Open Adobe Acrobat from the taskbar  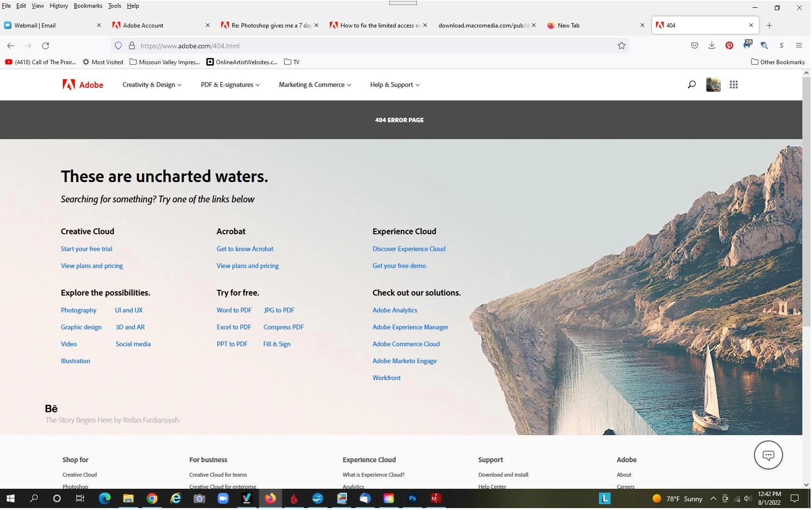tap(436, 499)
